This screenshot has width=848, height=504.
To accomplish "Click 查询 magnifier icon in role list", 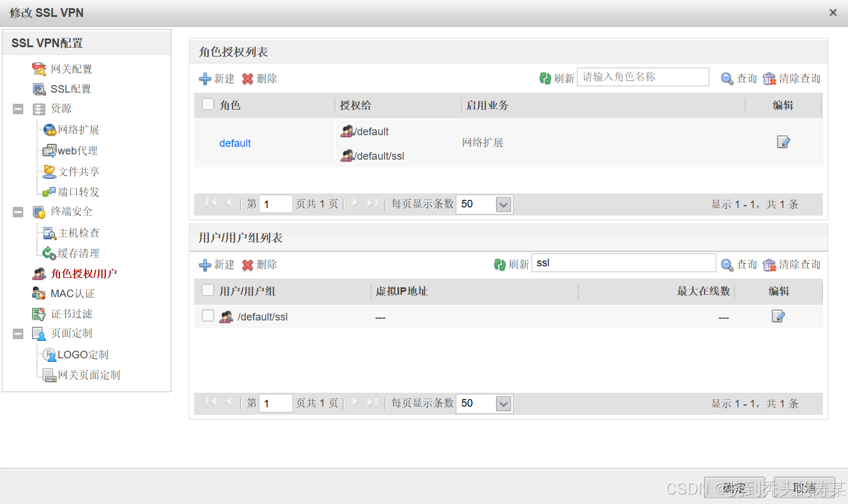I will 727,79.
